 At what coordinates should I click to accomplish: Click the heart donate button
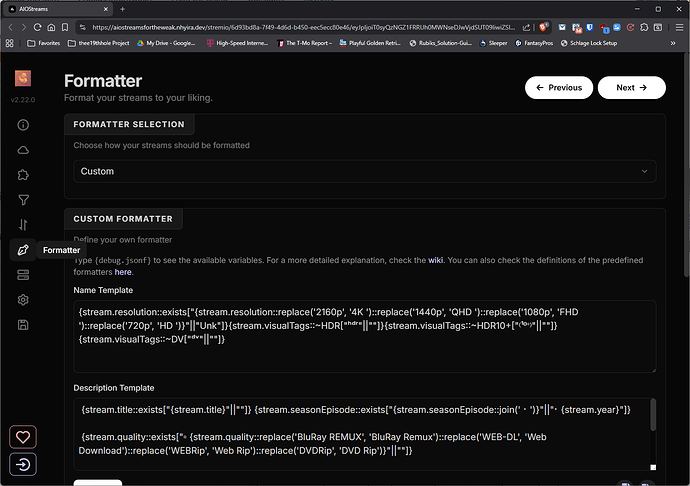click(23, 437)
